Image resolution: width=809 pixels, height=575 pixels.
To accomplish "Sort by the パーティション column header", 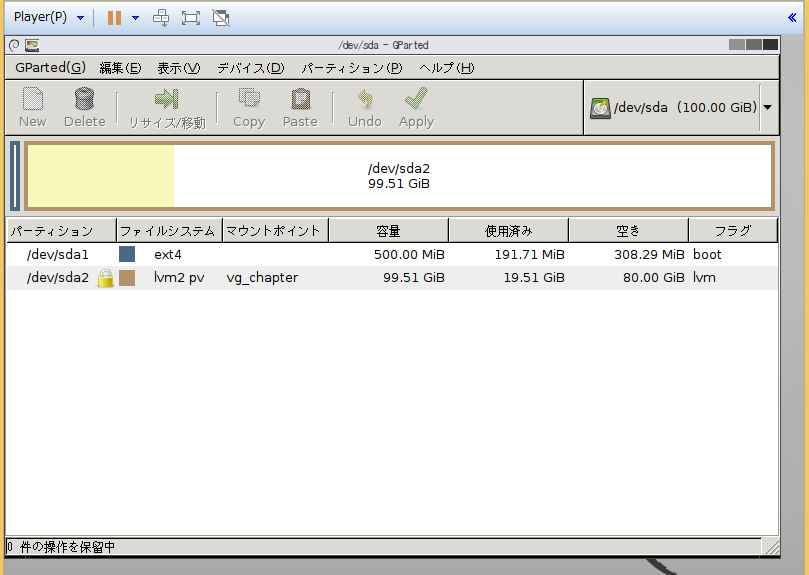I will [x=61, y=231].
